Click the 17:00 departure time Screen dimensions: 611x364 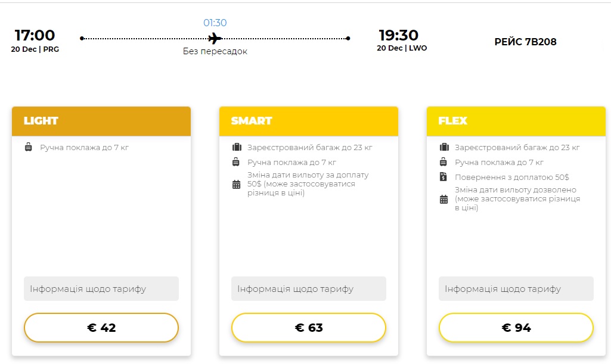coord(35,35)
